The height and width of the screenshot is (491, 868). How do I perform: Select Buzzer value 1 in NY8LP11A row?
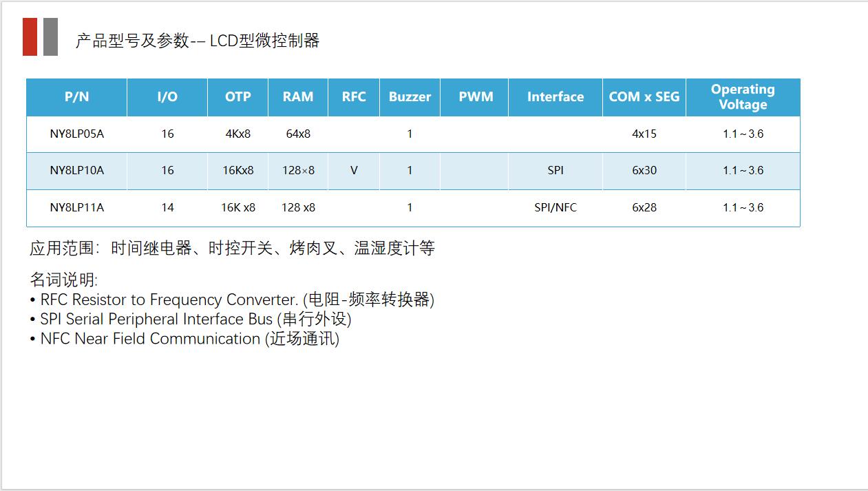coord(410,207)
